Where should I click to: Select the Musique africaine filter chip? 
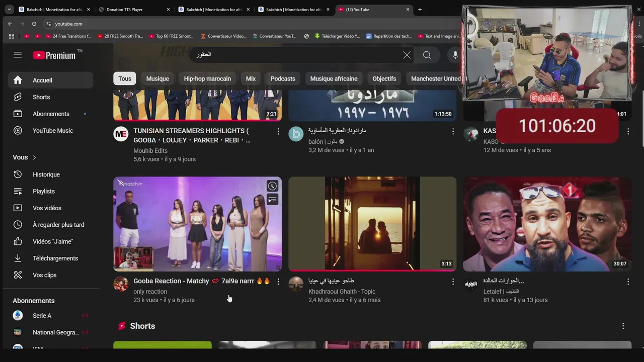(334, 78)
